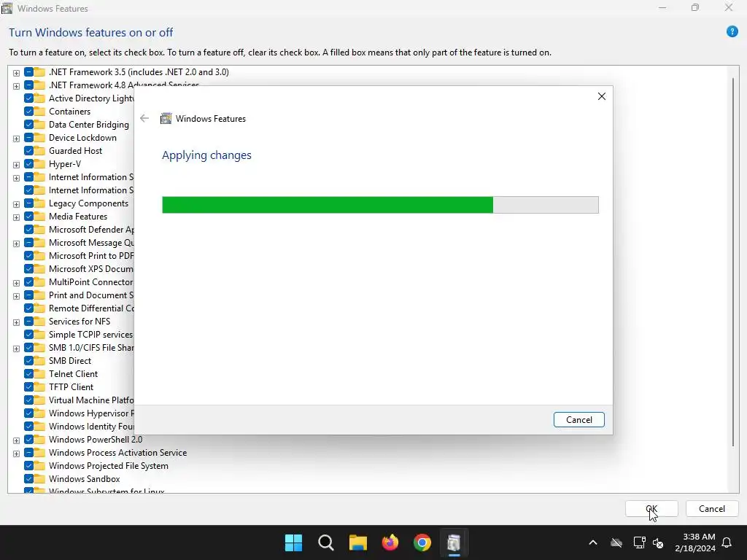Expand Windows Process Activation Service node
The width and height of the screenshot is (747, 560).
pos(16,454)
